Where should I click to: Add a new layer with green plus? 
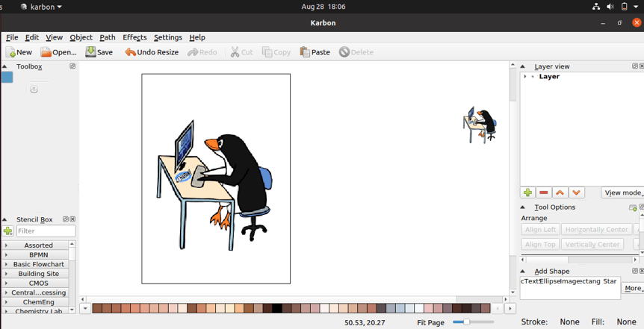[x=527, y=192]
